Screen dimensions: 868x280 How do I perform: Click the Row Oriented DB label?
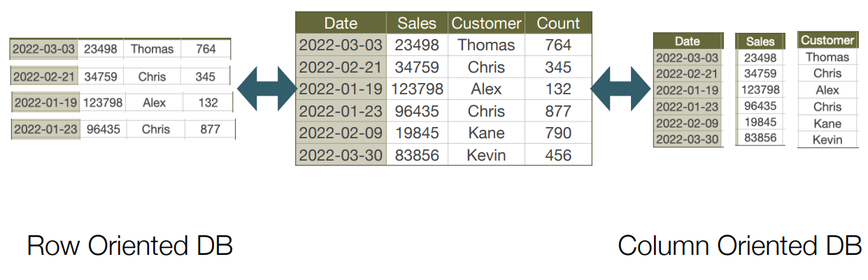coord(129,246)
